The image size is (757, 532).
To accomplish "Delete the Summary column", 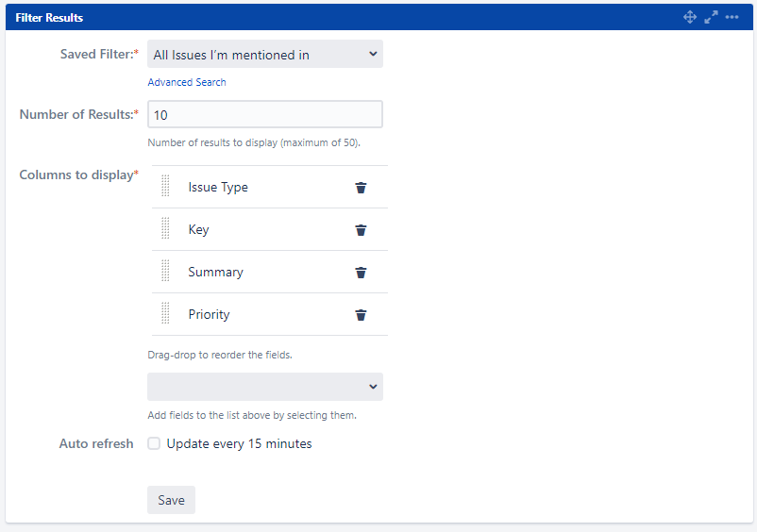I will 361,272.
